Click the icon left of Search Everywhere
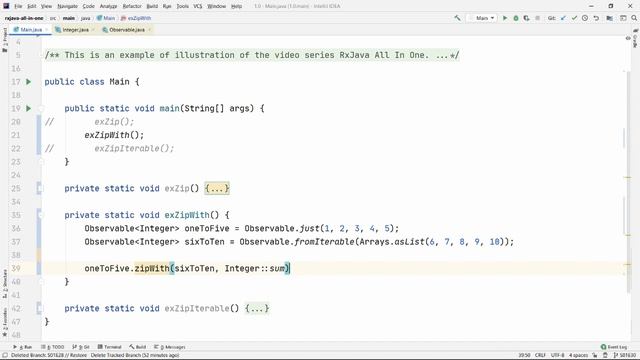 [x=623, y=18]
